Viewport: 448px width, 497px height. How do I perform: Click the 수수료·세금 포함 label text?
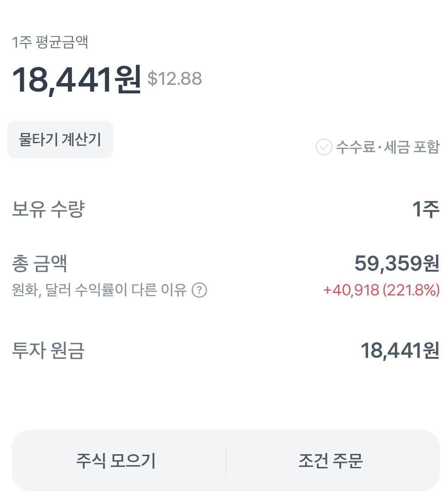(388, 147)
